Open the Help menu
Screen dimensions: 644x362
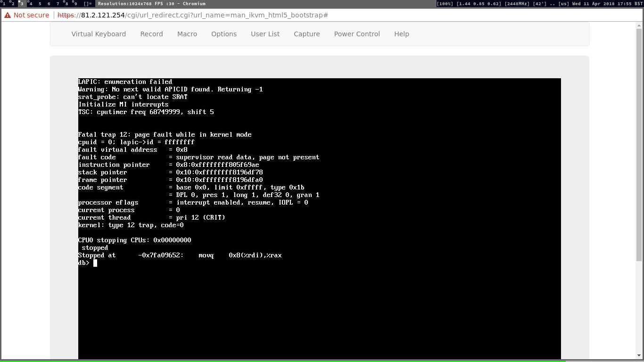pyautogui.click(x=401, y=34)
